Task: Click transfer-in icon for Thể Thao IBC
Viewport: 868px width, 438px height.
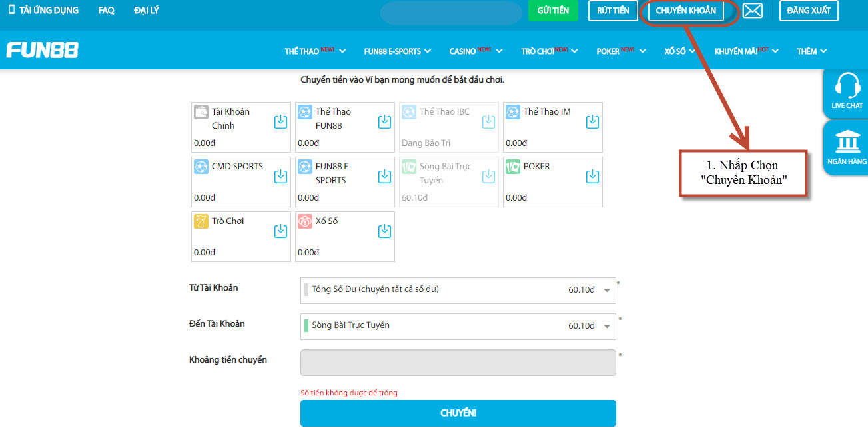Action: coord(489,121)
